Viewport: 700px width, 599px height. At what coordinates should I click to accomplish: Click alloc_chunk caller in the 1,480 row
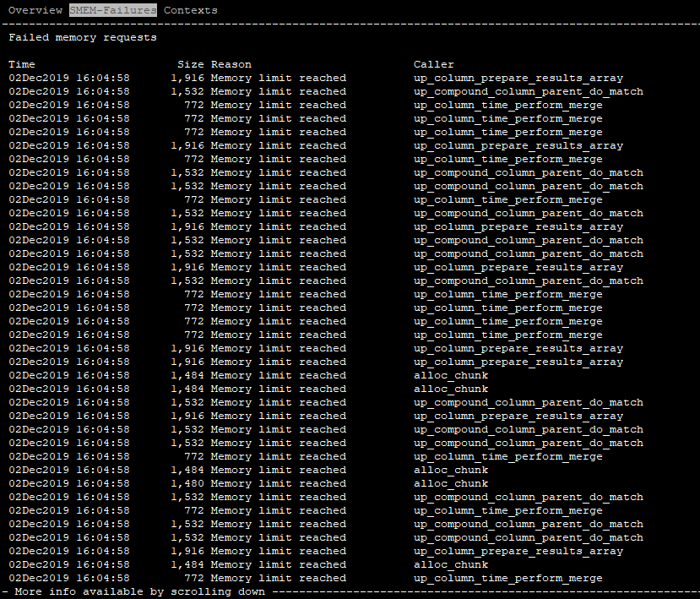[451, 483]
